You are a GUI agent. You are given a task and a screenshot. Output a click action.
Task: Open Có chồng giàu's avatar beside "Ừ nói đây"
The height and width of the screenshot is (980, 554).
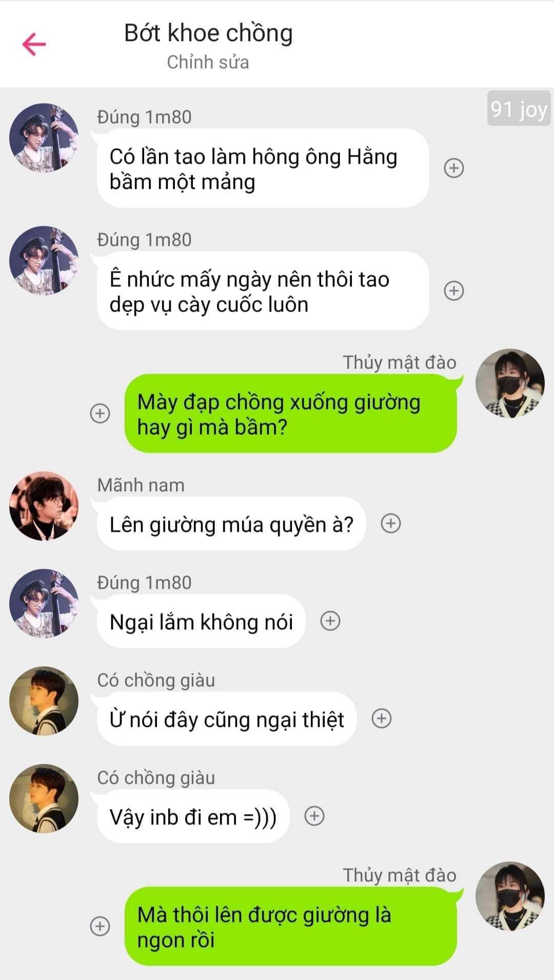[44, 701]
